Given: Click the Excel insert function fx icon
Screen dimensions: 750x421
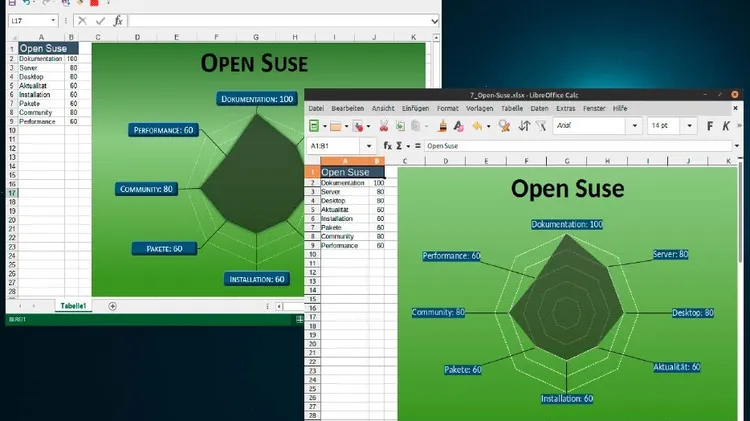Looking at the screenshot, I should click(118, 20).
